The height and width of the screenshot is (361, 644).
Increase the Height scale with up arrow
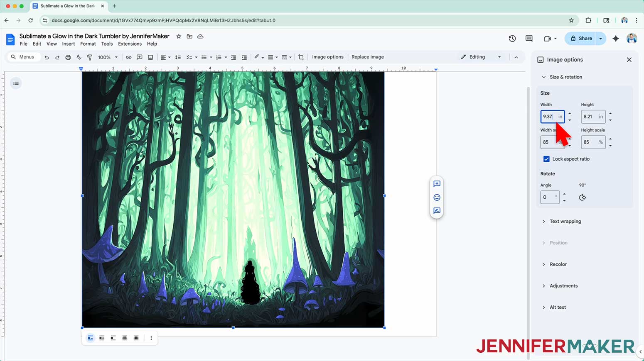point(610,139)
